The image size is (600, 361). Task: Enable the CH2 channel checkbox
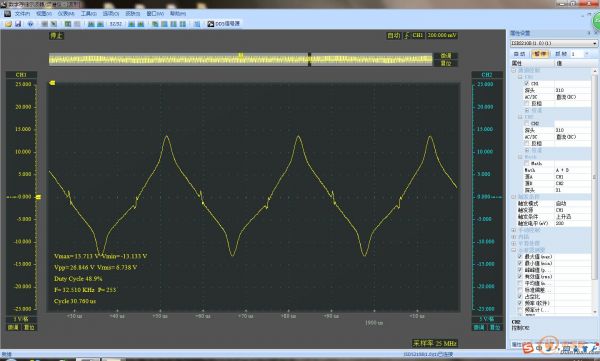click(527, 123)
